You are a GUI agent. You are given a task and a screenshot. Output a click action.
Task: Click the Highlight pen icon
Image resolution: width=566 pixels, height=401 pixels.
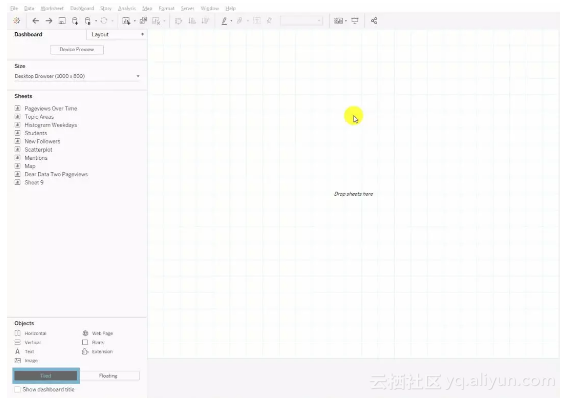(224, 21)
